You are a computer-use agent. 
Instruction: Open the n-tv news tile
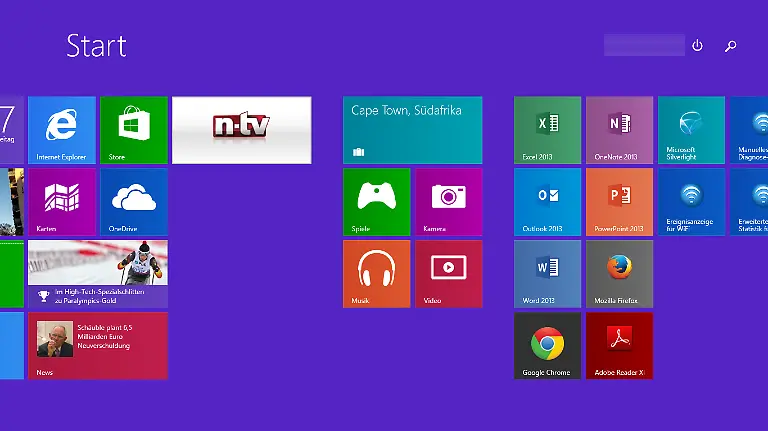point(241,130)
